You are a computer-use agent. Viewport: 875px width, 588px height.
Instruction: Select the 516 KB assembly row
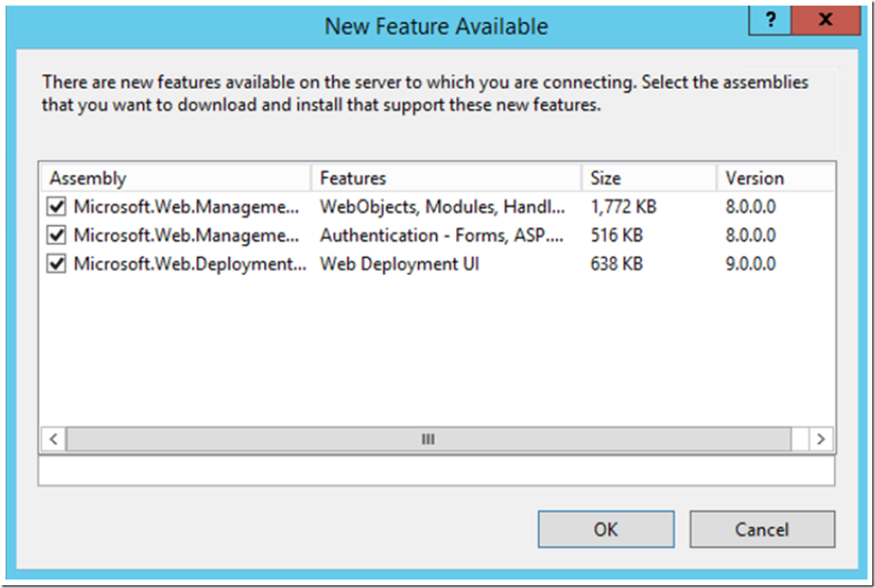(x=436, y=235)
